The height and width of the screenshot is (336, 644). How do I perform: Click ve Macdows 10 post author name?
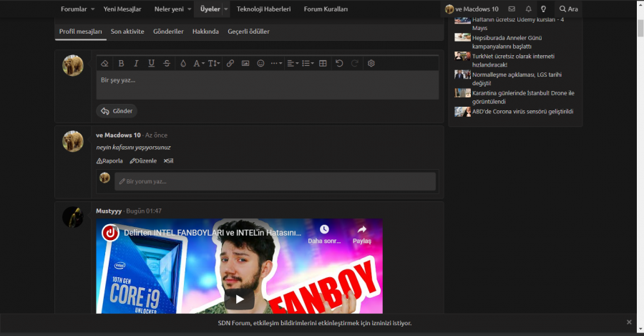tap(118, 135)
